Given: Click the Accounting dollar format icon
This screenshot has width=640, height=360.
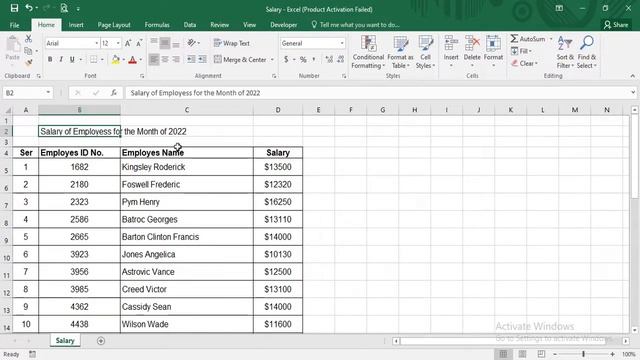Looking at the screenshot, I should pyautogui.click(x=286, y=60).
